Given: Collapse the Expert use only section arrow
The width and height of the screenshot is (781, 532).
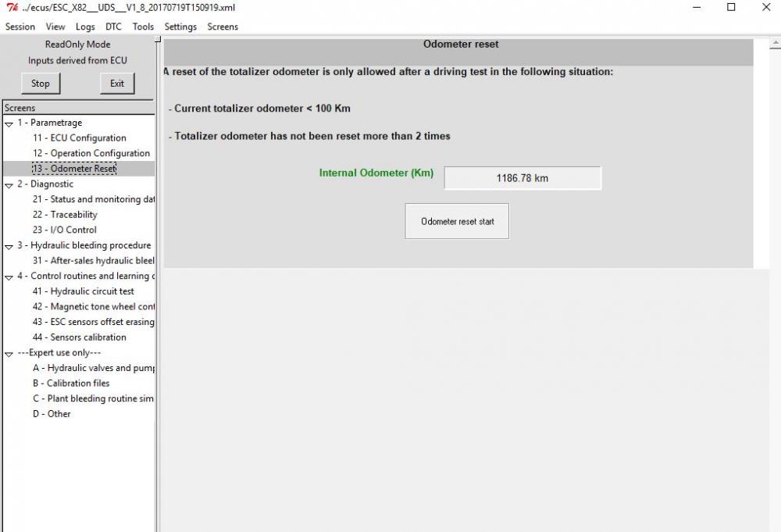Looking at the screenshot, I should tap(9, 354).
